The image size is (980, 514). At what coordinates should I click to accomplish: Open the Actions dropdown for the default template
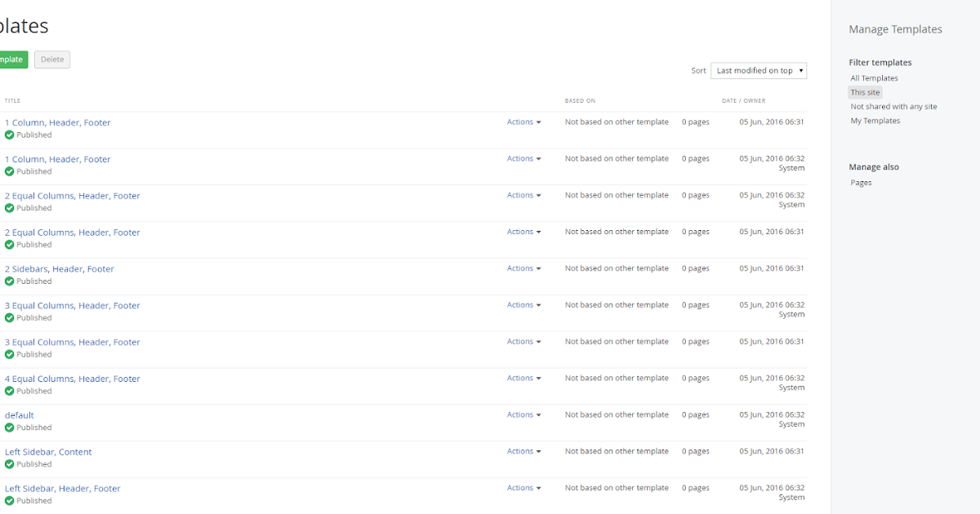tap(523, 414)
